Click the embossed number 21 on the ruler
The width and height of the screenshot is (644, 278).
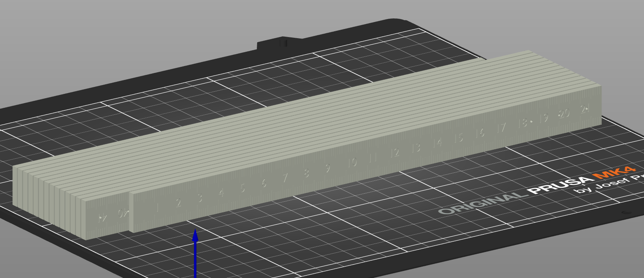(x=585, y=109)
